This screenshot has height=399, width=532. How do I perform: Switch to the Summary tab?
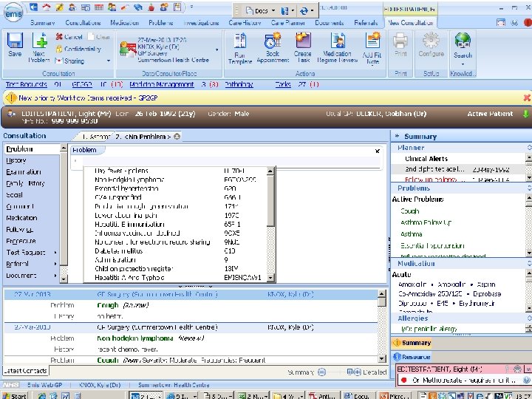click(x=42, y=23)
